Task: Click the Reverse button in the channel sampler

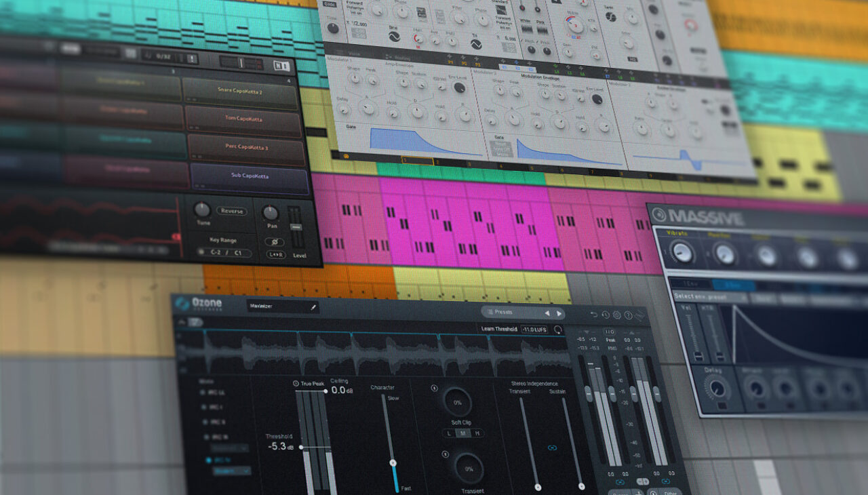Action: [231, 212]
